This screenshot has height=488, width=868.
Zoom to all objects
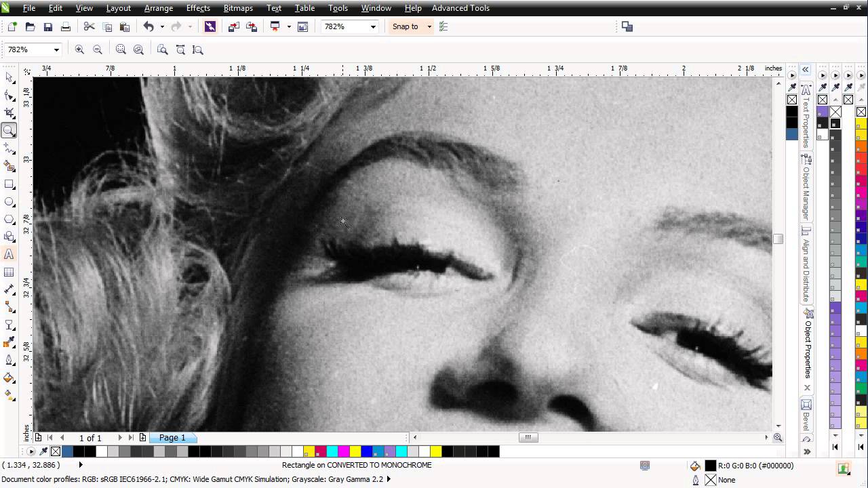tap(139, 49)
